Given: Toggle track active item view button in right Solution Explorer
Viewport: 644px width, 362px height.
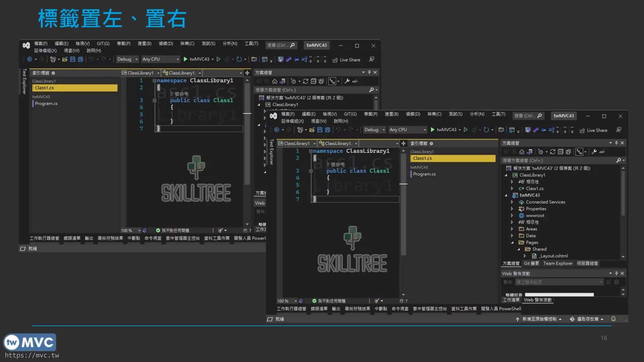Looking at the screenshot, I should point(579,152).
